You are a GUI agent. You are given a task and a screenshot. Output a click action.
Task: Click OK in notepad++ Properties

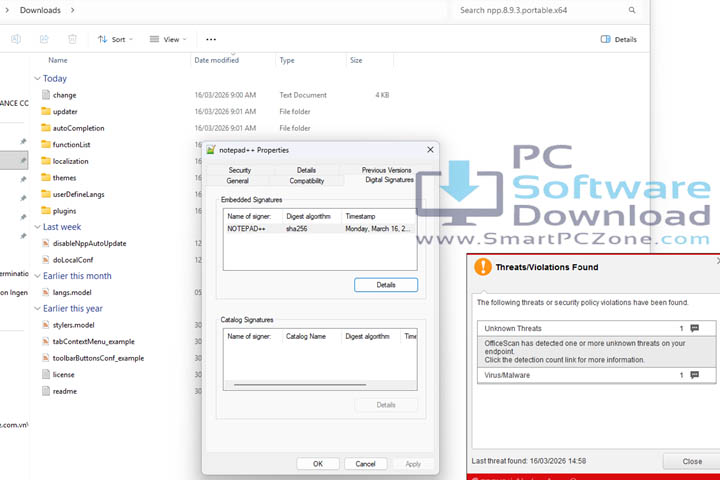pos(318,464)
